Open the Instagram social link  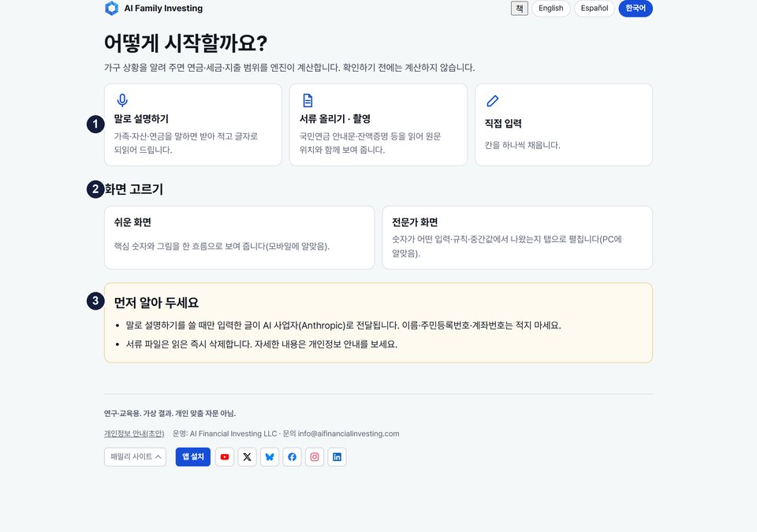(315, 456)
